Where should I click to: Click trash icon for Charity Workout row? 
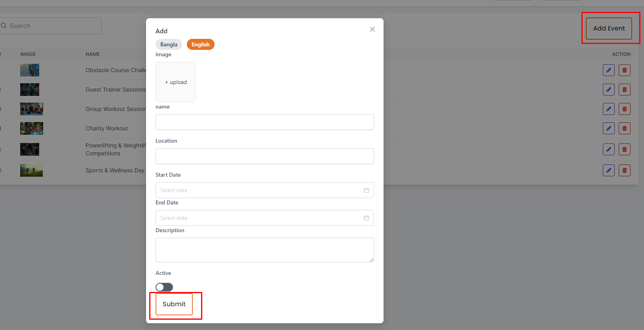(624, 128)
